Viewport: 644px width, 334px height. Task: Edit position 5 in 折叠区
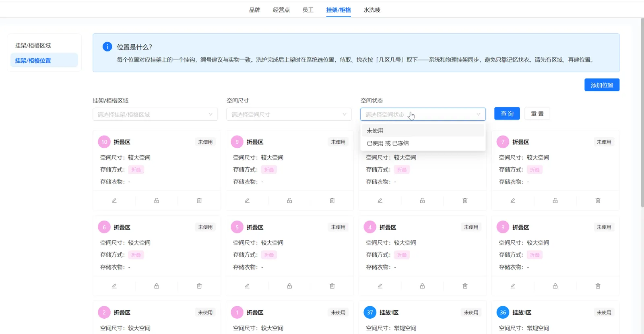[x=247, y=286]
